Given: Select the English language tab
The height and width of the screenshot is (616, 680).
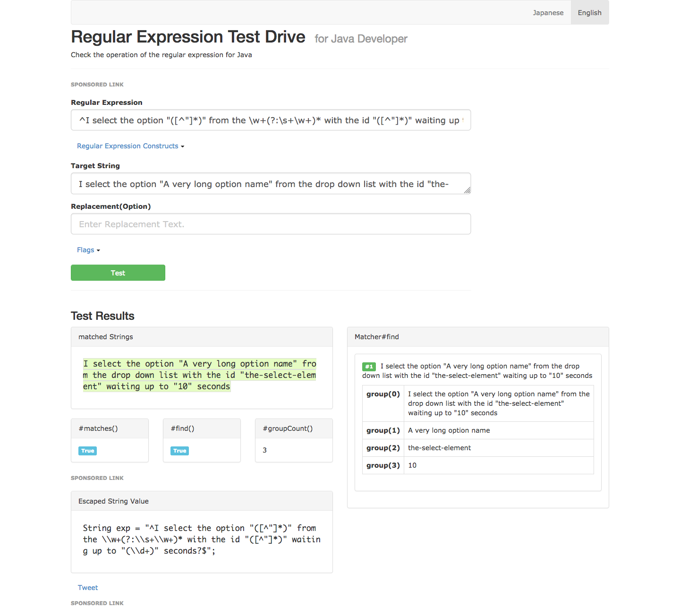Looking at the screenshot, I should [x=589, y=13].
